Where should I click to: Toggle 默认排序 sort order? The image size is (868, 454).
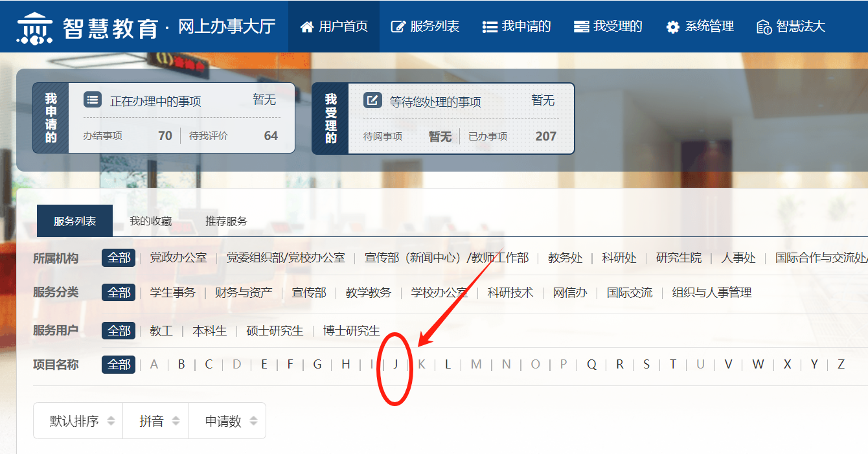click(x=82, y=421)
